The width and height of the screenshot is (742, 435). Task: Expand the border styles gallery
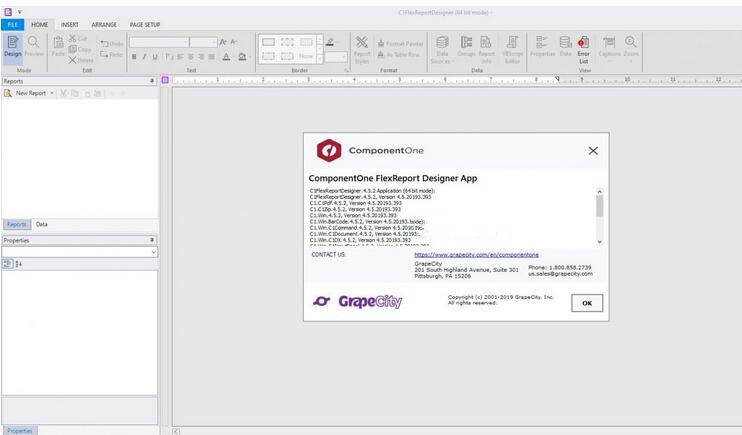point(320,59)
